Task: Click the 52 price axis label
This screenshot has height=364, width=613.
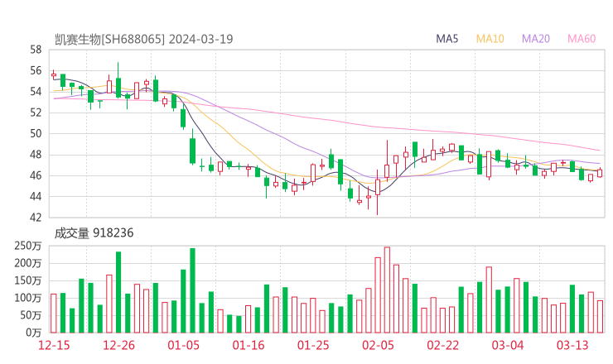Action: click(x=36, y=113)
